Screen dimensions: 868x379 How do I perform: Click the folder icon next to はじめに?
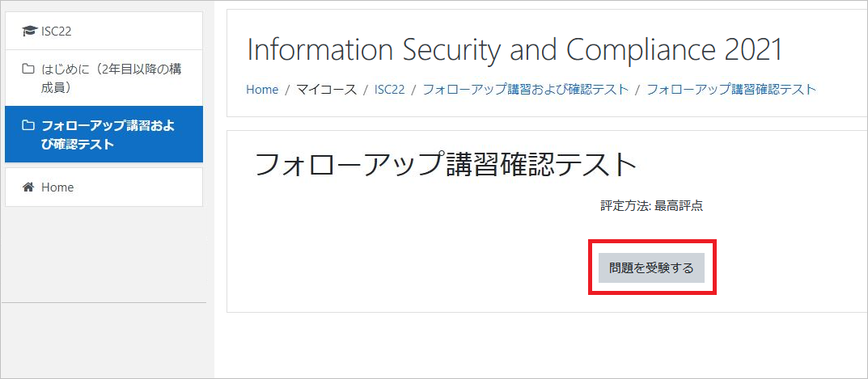pyautogui.click(x=28, y=69)
